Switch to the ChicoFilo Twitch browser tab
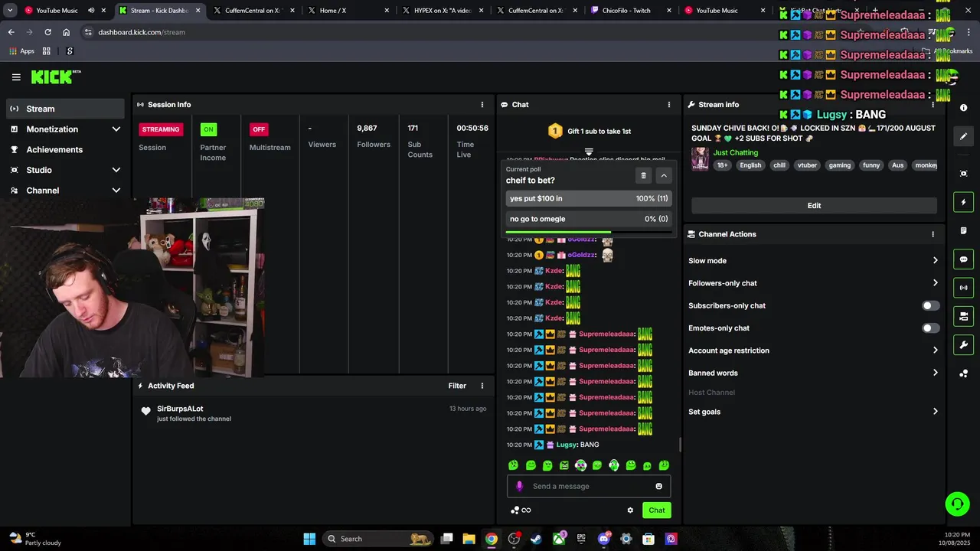Image resolution: width=980 pixels, height=551 pixels. 632,11
